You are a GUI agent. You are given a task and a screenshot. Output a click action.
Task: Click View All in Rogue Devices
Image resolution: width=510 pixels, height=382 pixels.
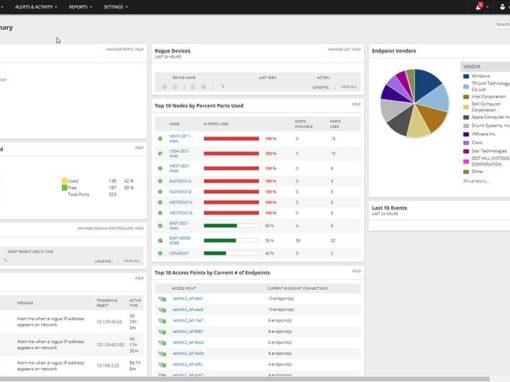349,87
